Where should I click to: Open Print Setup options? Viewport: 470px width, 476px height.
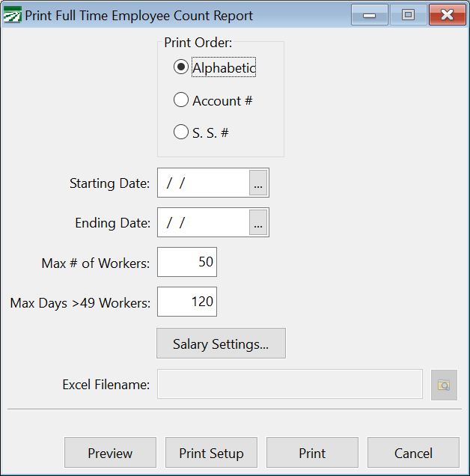(211, 454)
